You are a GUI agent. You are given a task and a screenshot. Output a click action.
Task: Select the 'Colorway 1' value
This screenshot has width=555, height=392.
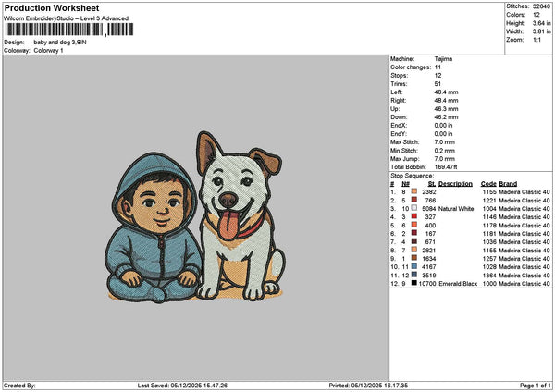[x=48, y=51]
